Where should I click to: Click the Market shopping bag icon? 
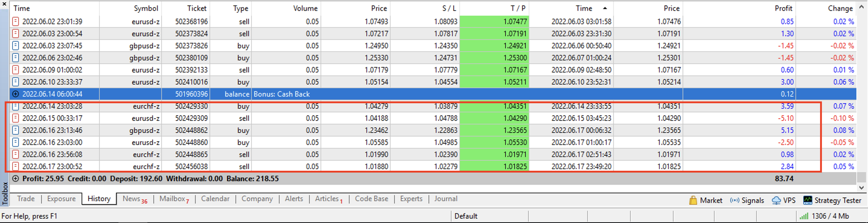(693, 200)
